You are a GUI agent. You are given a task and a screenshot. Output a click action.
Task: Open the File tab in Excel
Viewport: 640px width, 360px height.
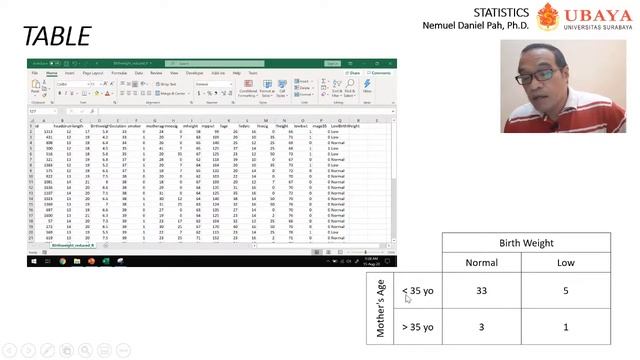(35, 73)
